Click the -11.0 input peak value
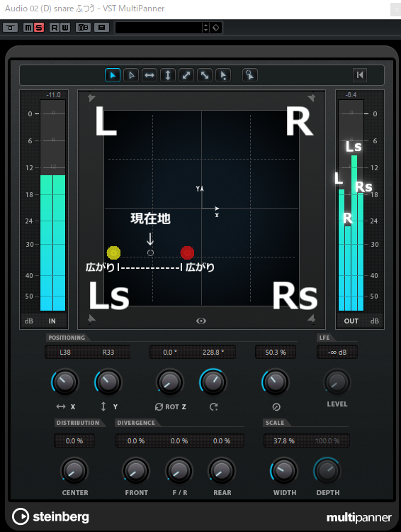The height and width of the screenshot is (532, 401). (x=53, y=94)
